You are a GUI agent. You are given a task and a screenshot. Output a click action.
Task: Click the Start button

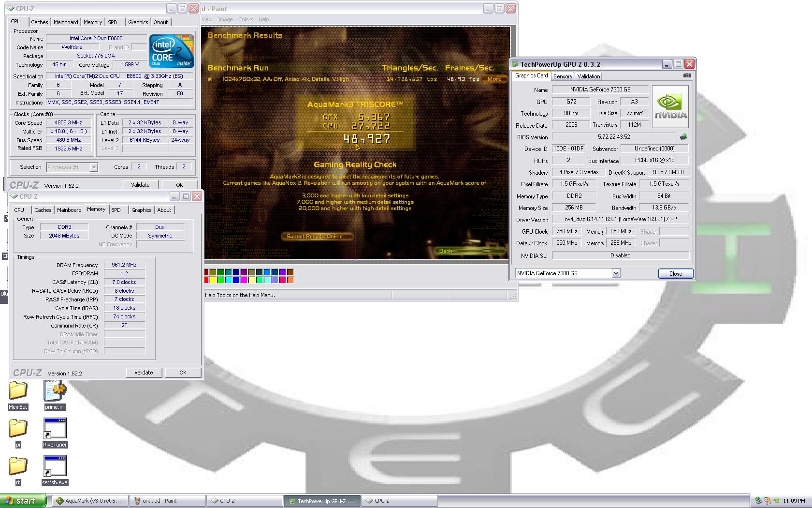coord(23,501)
